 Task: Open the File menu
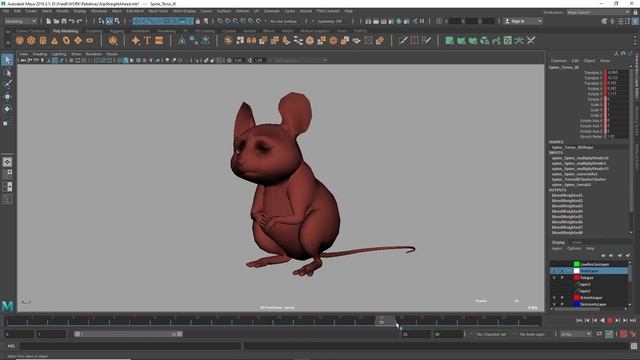coord(6,11)
